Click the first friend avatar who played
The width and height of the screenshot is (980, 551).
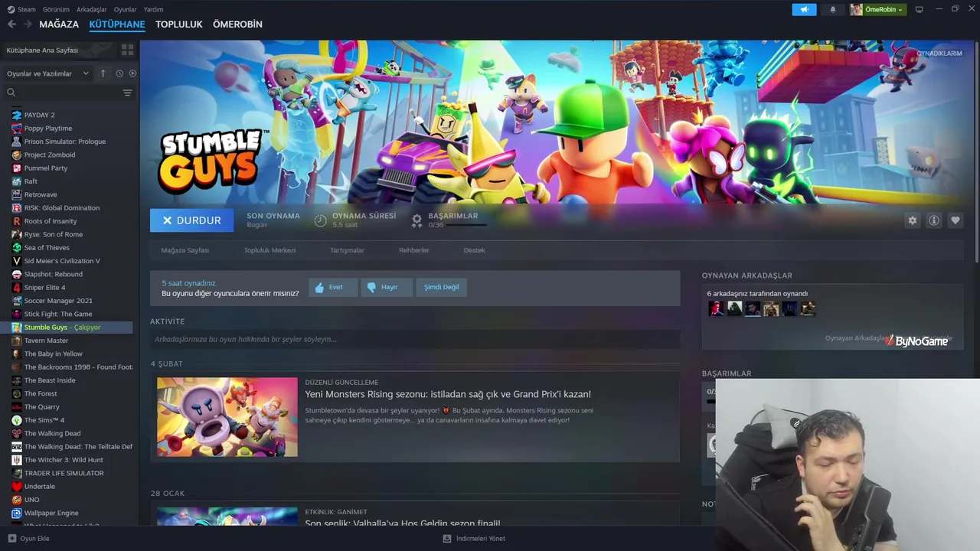pyautogui.click(x=716, y=308)
